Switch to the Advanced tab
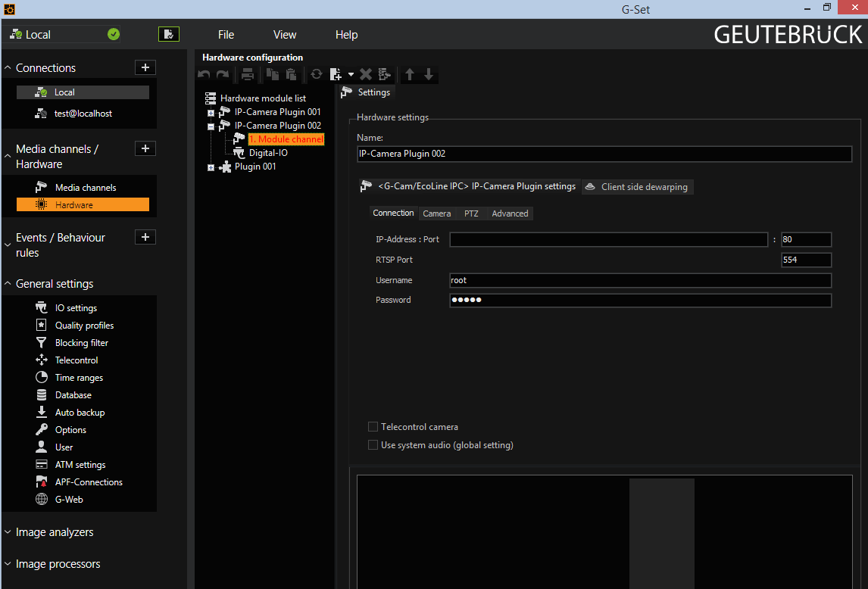Image resolution: width=868 pixels, height=589 pixels. (x=510, y=213)
